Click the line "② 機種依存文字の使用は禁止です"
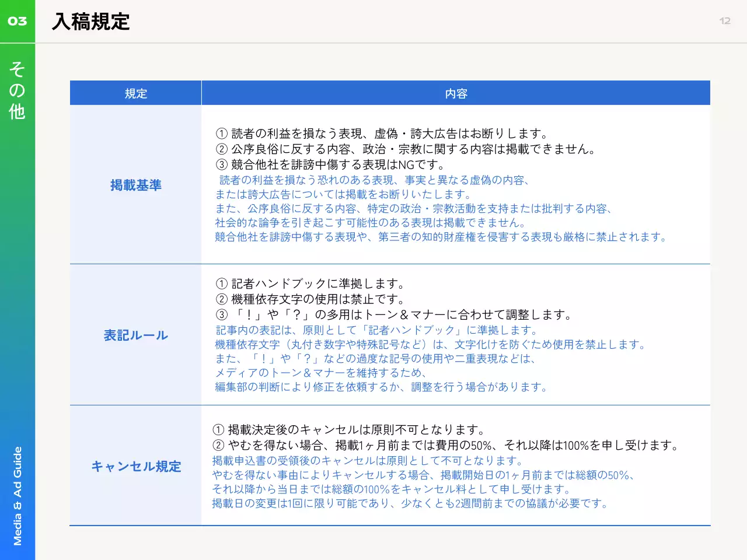This screenshot has width=747, height=560. coord(310,299)
